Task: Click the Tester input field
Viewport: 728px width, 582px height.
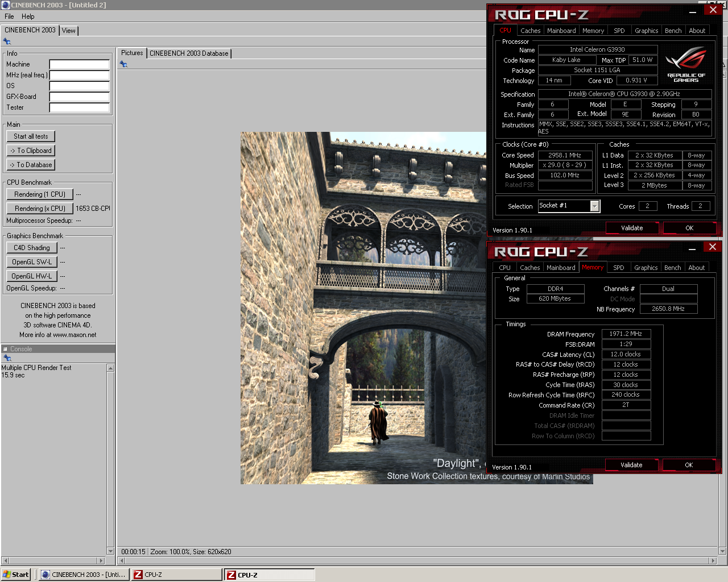Action: (x=79, y=107)
